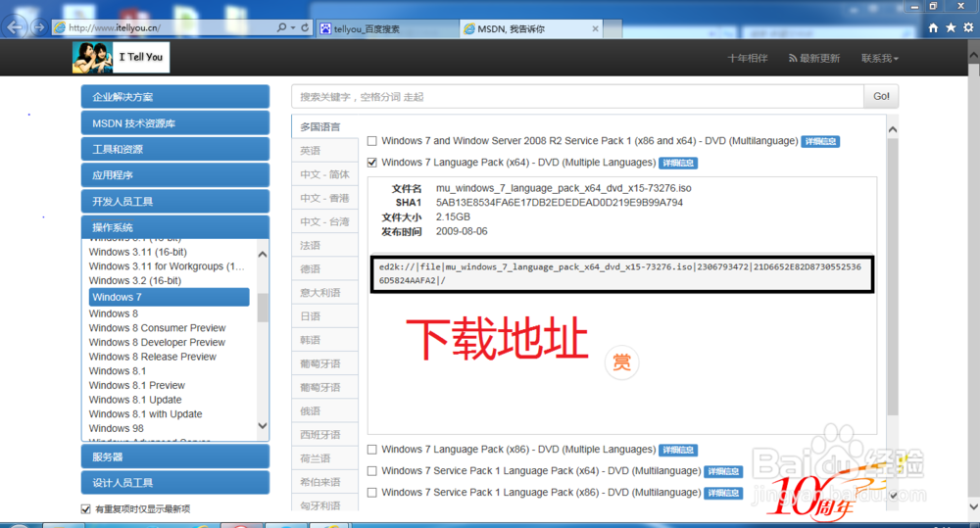This screenshot has width=980, height=528.
Task: Switch to the 中文 - 简体 language tab
Action: (x=324, y=174)
